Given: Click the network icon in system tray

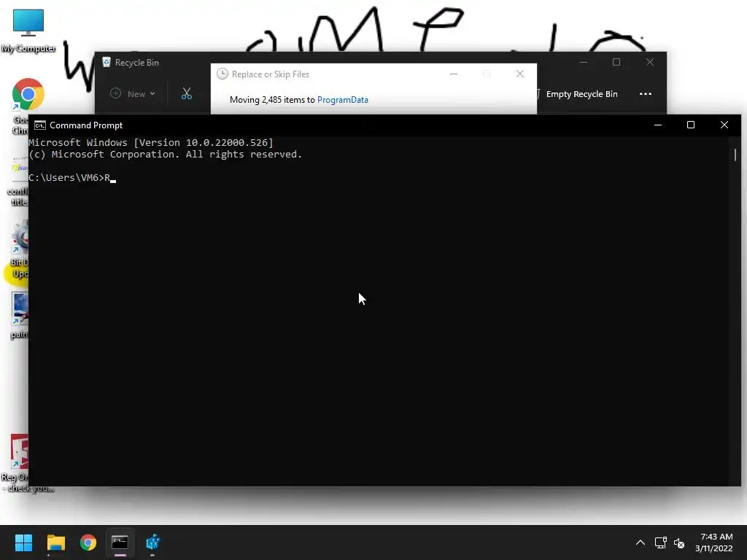Looking at the screenshot, I should point(660,542).
